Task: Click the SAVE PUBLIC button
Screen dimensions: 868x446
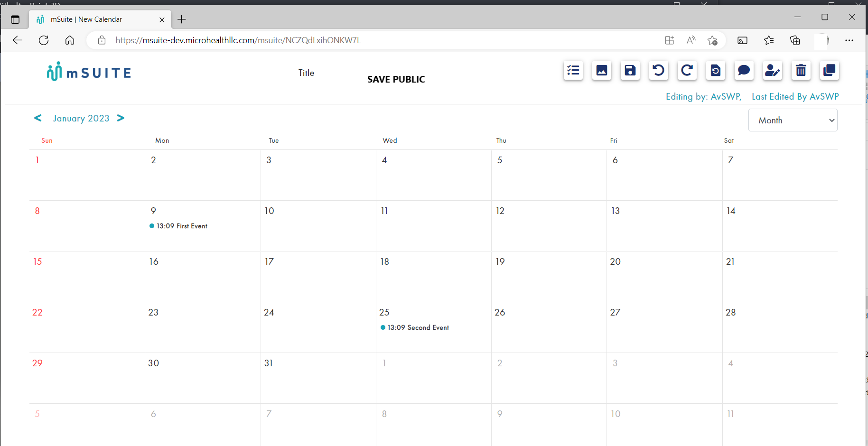Action: click(396, 79)
